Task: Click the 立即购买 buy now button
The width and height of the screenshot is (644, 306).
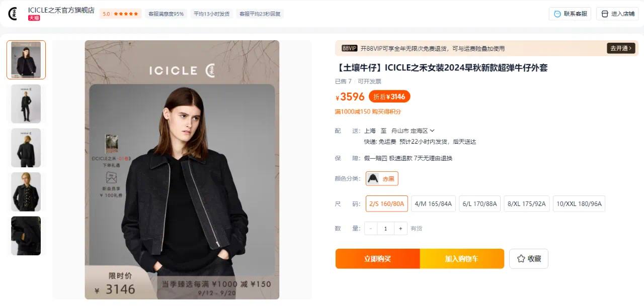Action: [x=377, y=259]
